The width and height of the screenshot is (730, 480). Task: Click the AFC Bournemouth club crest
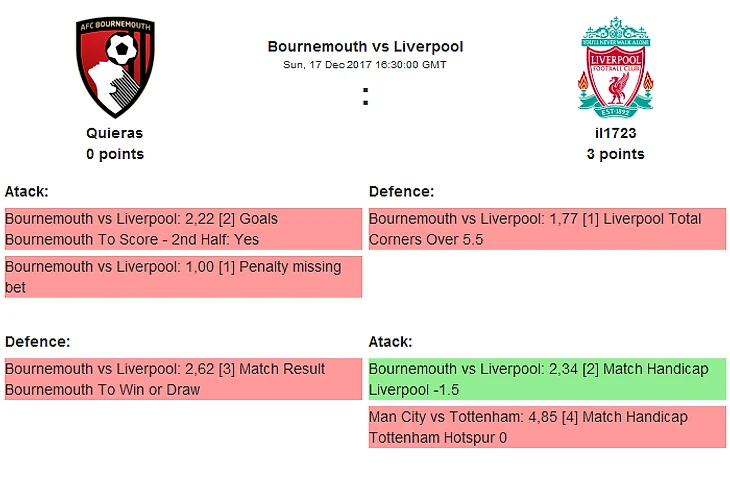115,68
